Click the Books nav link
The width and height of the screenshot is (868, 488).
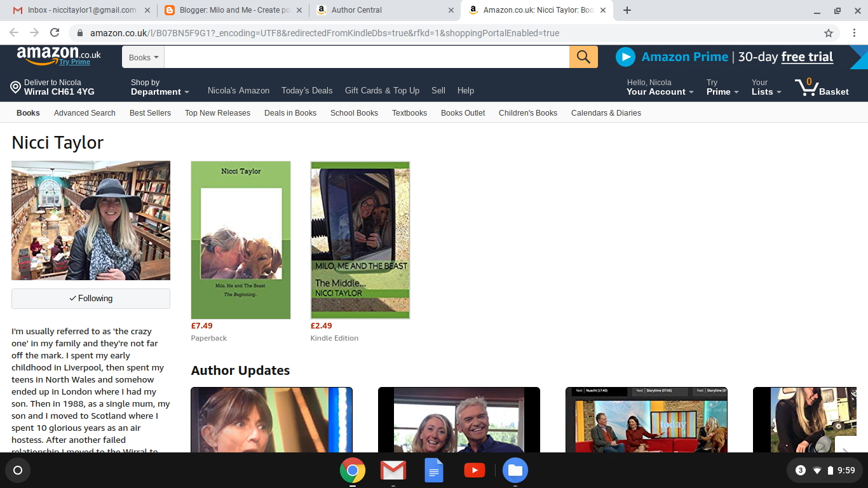coord(28,113)
